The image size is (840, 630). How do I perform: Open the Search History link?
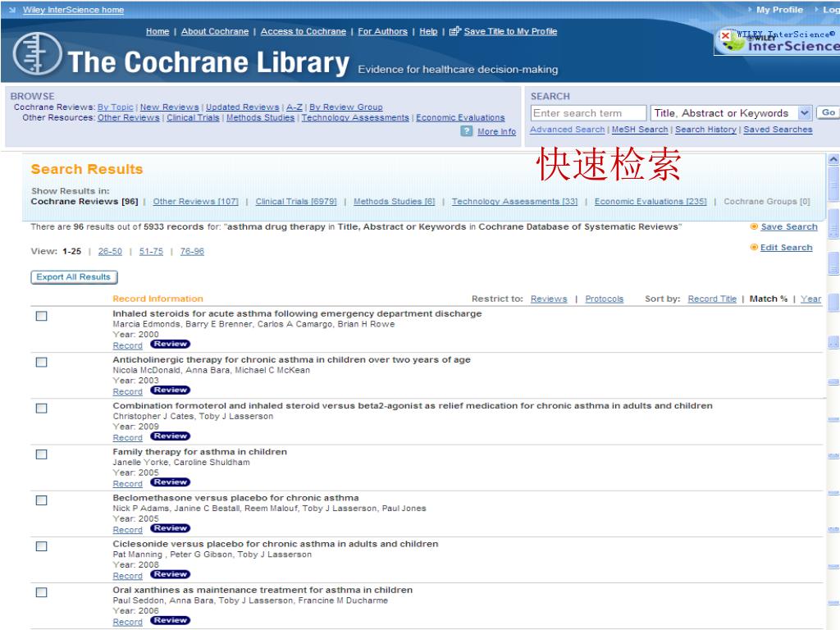click(x=705, y=130)
